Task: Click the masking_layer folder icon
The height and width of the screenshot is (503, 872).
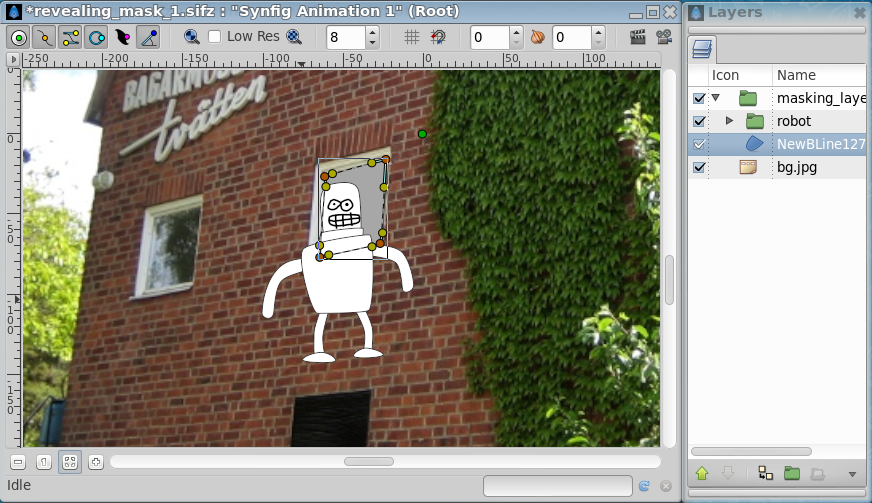Action: pos(748,98)
